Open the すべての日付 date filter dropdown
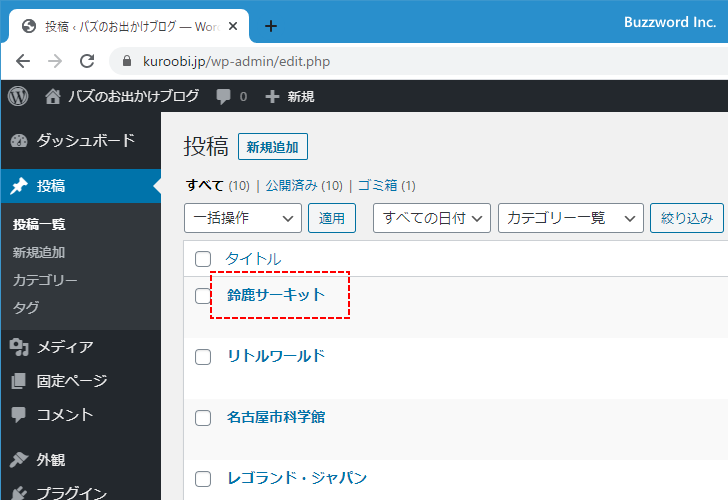 pyautogui.click(x=431, y=218)
